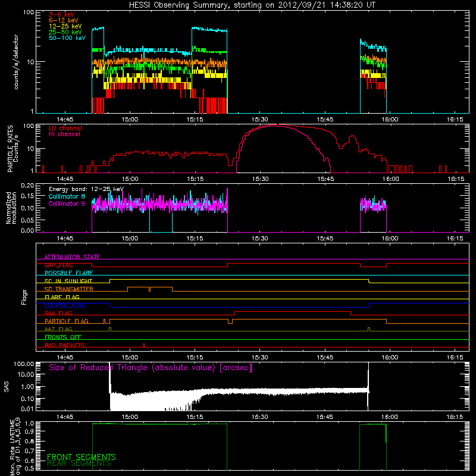Click the 10.00 tick on SAS axis
This screenshot has height=476, width=476.
pyautogui.click(x=26, y=374)
